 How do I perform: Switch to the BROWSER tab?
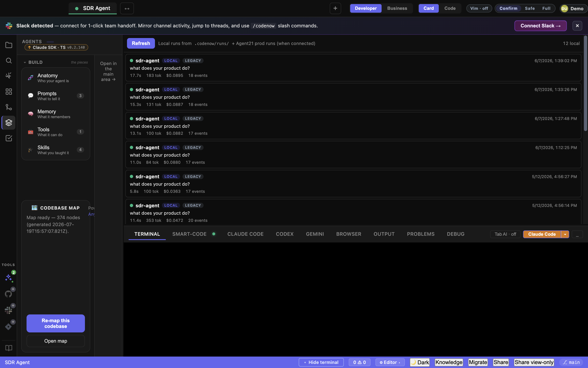(349, 234)
